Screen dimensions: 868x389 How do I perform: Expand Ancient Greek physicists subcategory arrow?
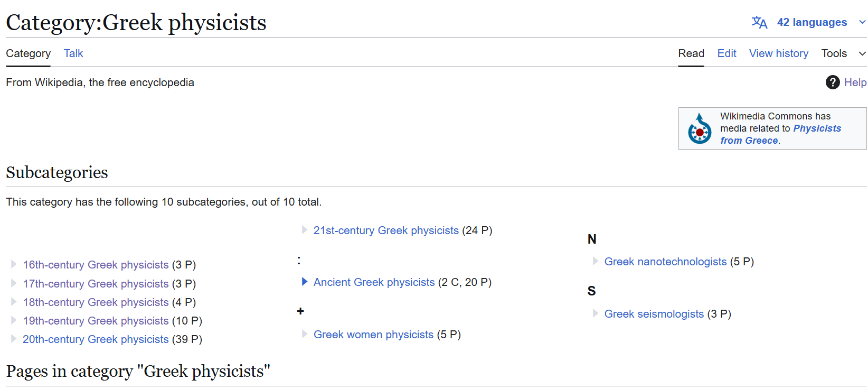305,282
